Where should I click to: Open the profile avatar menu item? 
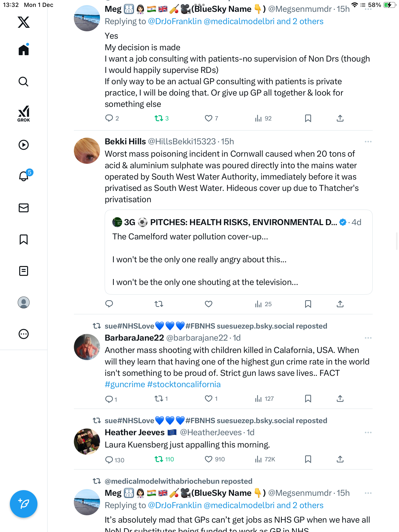pyautogui.click(x=24, y=302)
